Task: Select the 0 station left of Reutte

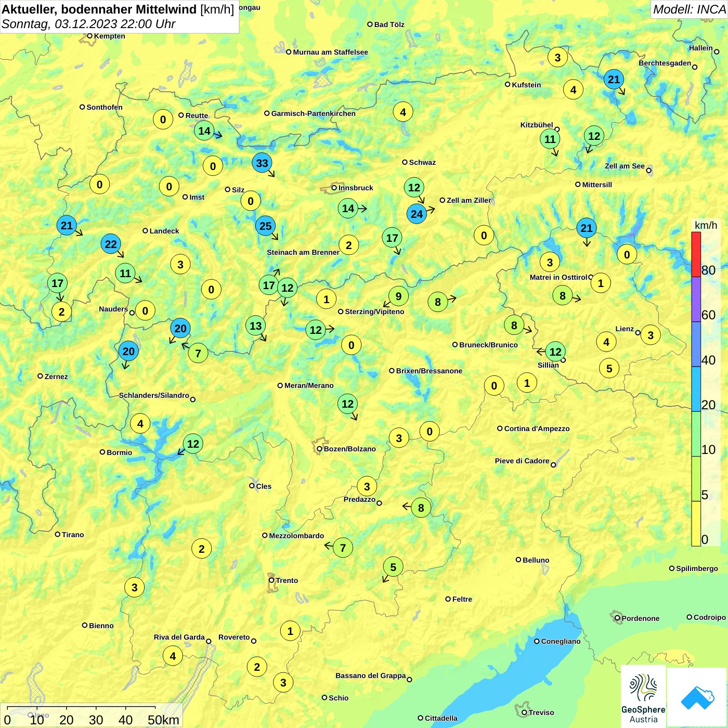Action: click(163, 120)
